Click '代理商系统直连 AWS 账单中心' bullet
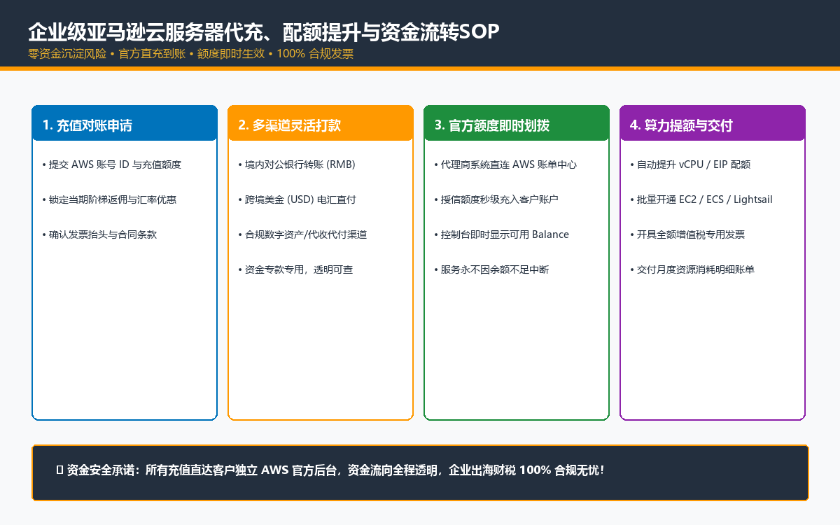This screenshot has width=840, height=525. [505, 164]
